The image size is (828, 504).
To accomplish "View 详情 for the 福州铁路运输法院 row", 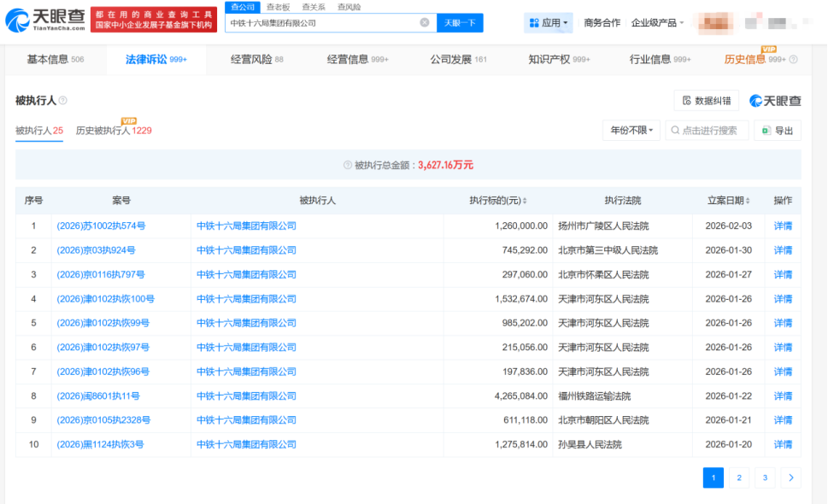I will 783,396.
